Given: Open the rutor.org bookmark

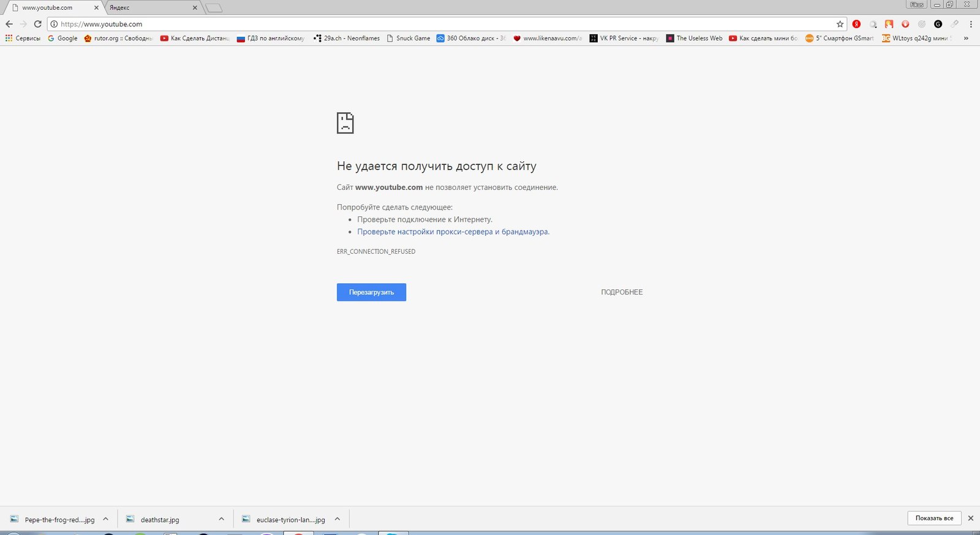Looking at the screenshot, I should [118, 38].
